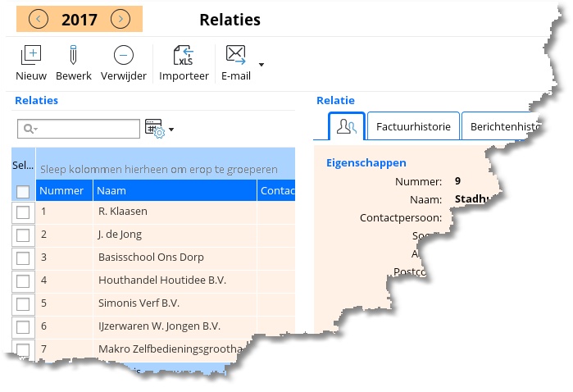The width and height of the screenshot is (573, 392).
Task: Tick checkbox for Basisschool Ons Dorp
Action: [23, 258]
